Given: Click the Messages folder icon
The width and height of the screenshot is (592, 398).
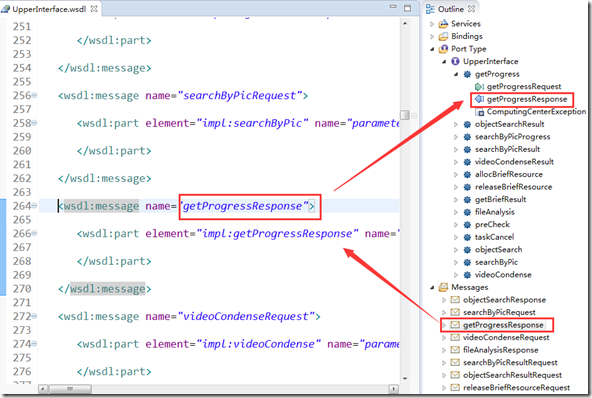Looking at the screenshot, I should [443, 287].
